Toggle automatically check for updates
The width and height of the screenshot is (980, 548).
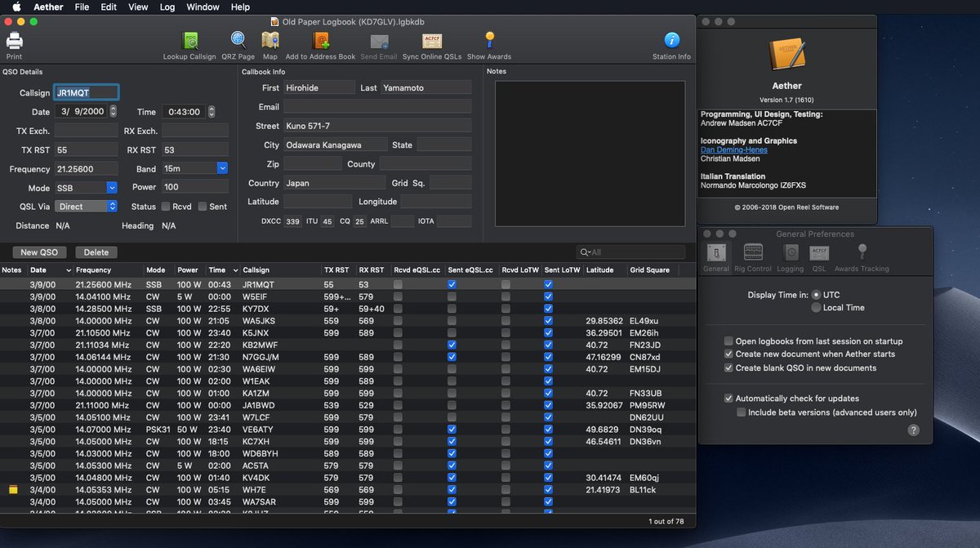[728, 399]
